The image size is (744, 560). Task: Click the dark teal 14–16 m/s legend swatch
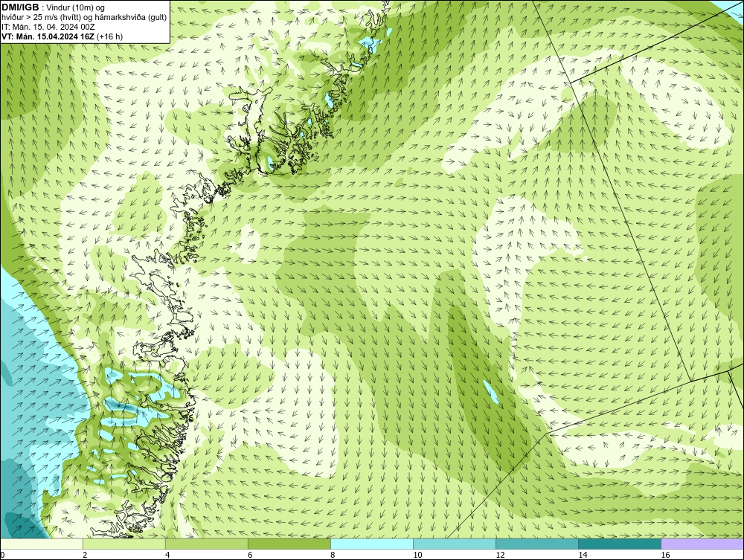point(620,544)
